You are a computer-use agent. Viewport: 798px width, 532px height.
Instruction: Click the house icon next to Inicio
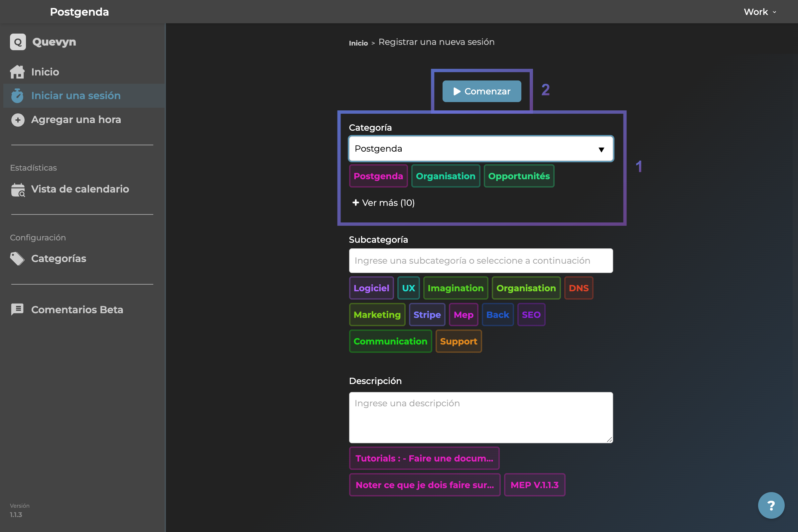[17, 72]
